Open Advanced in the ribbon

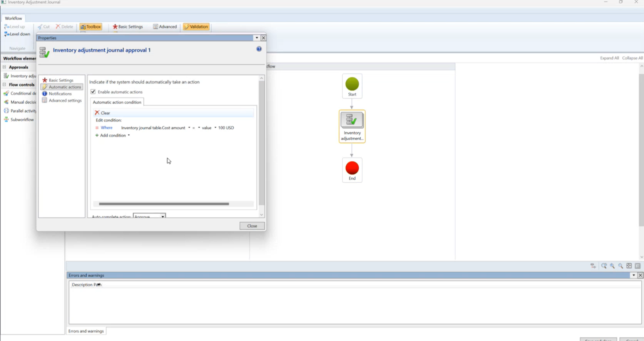pyautogui.click(x=165, y=27)
